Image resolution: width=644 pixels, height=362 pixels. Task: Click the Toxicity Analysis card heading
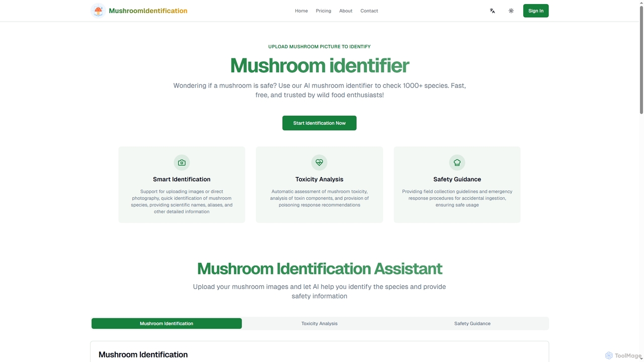pos(319,179)
